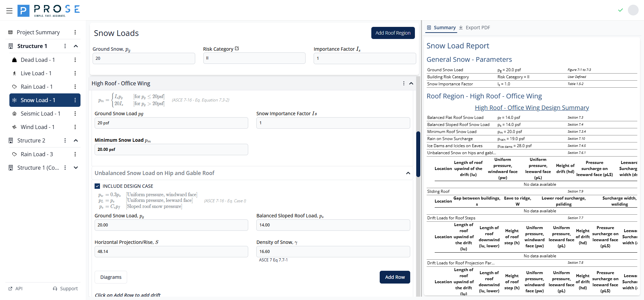Select the Export PDF tab
The height and width of the screenshot is (300, 644).
(475, 28)
